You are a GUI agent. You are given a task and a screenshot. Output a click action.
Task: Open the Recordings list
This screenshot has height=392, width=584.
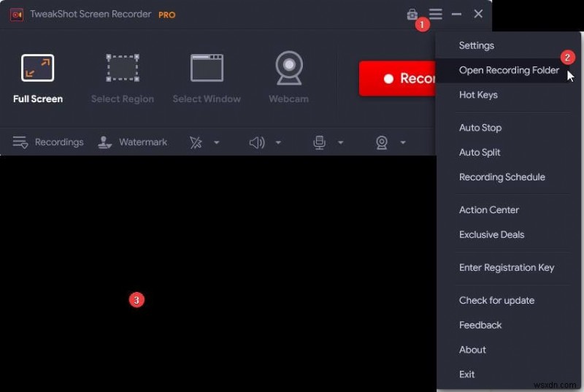coord(48,142)
